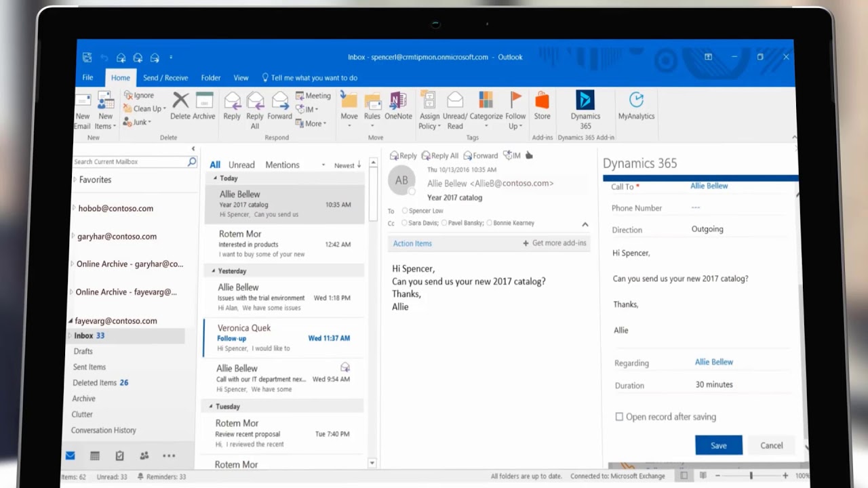Open IM dropdown in ribbon

pyautogui.click(x=307, y=109)
